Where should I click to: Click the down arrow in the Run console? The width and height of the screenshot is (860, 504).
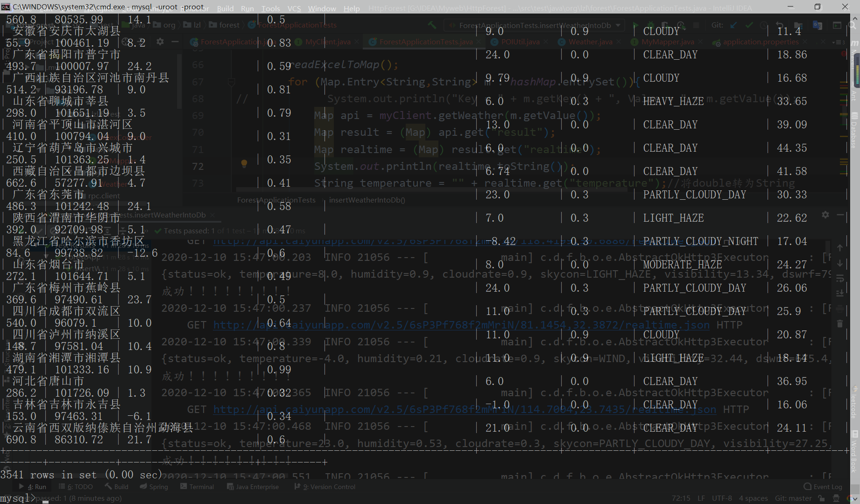tap(840, 263)
